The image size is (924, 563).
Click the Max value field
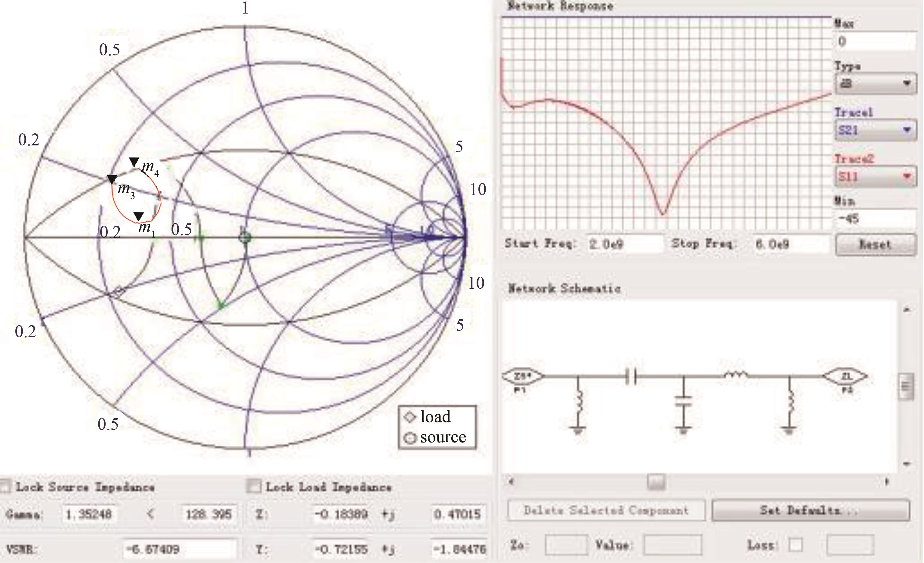point(875,41)
